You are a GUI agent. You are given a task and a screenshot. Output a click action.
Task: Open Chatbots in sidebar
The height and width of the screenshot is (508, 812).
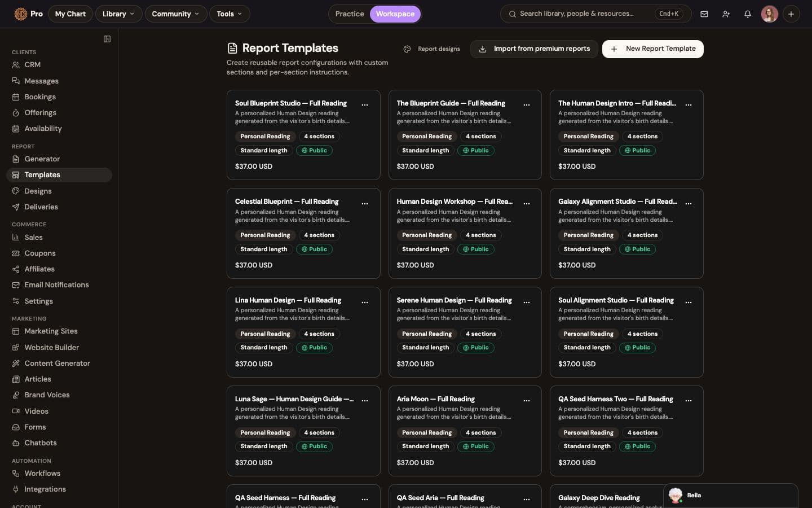tap(59, 443)
